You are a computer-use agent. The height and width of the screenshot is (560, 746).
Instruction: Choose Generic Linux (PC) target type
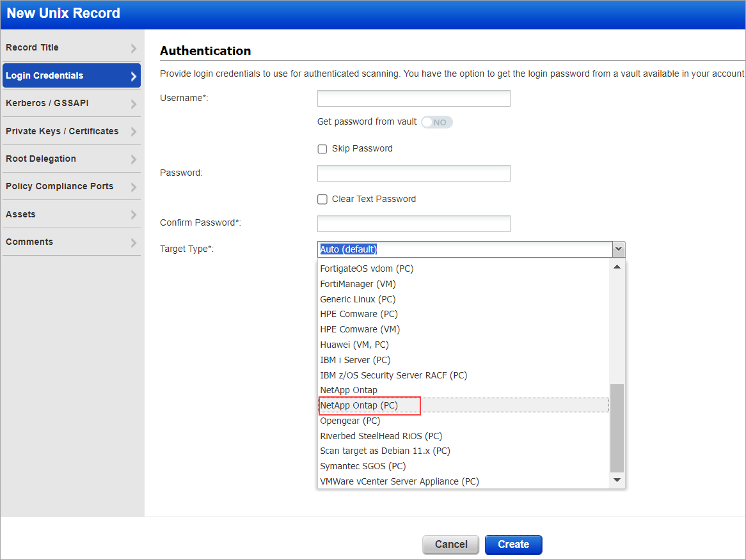[x=358, y=299]
